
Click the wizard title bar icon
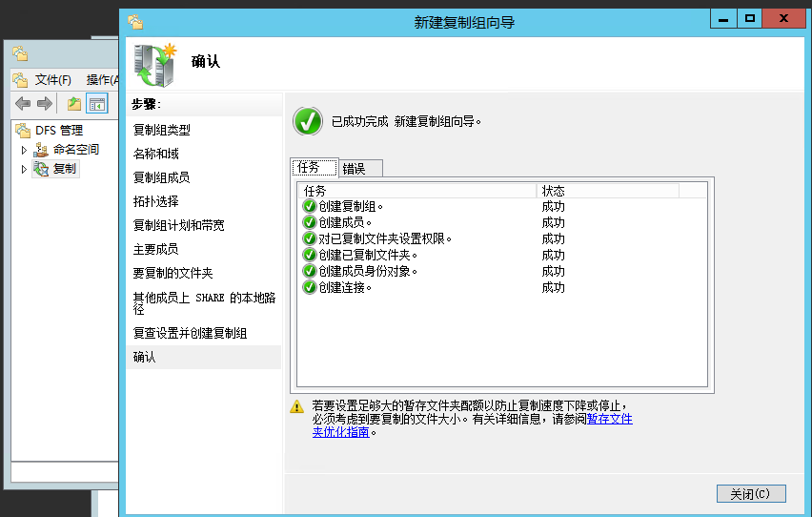135,22
